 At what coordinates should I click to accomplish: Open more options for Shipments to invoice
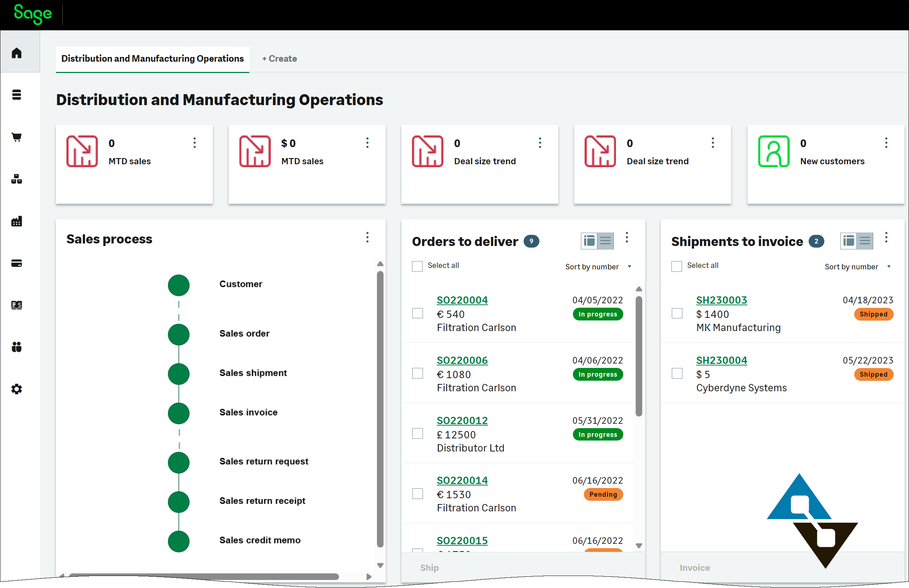click(x=886, y=237)
